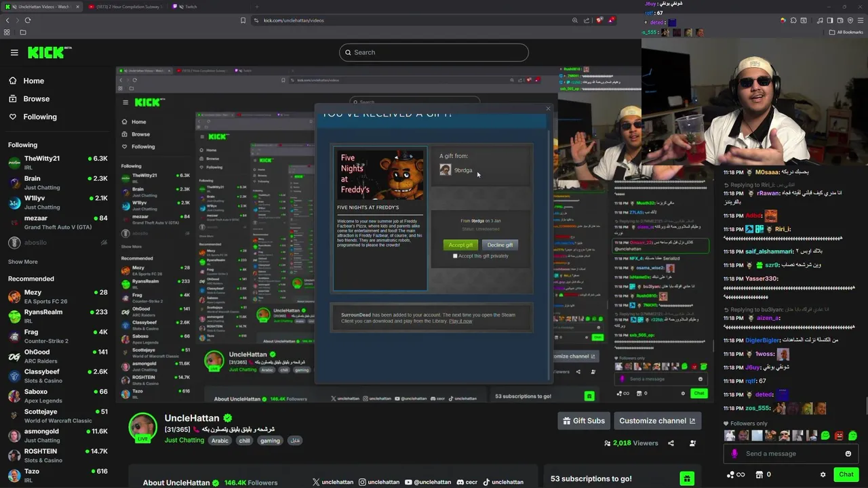Open a new browser tab
Screen dimensions: 868x488
click(256, 7)
